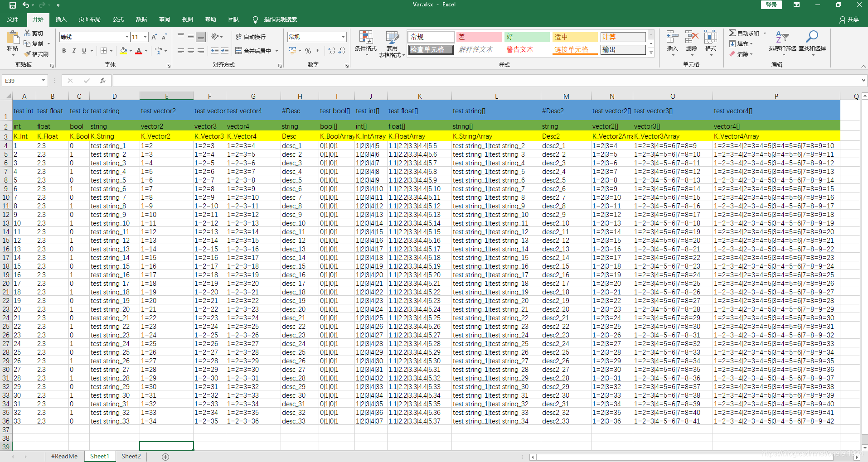Expand the cell styles gallery more arrow
Image resolution: width=868 pixels, height=462 pixels.
[651, 53]
